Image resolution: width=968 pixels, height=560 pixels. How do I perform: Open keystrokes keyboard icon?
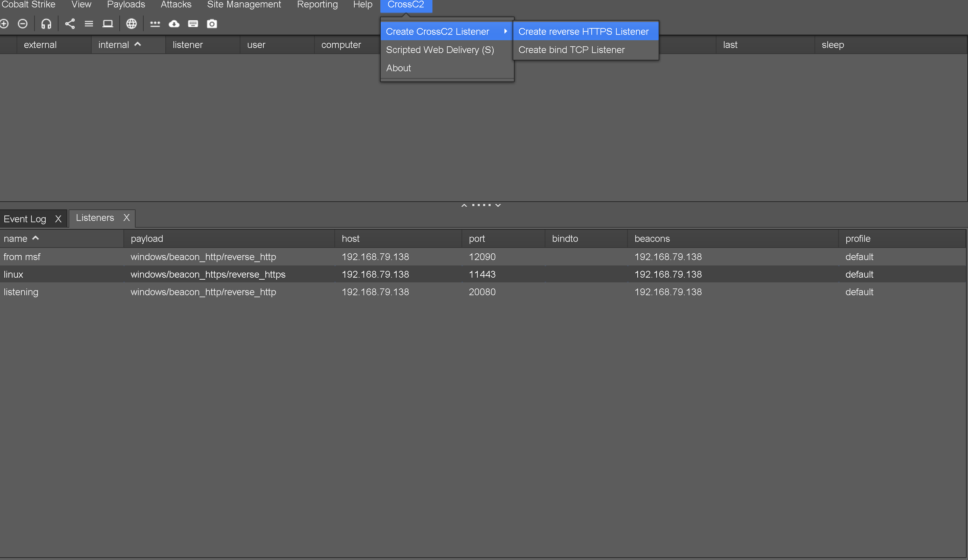pos(193,24)
